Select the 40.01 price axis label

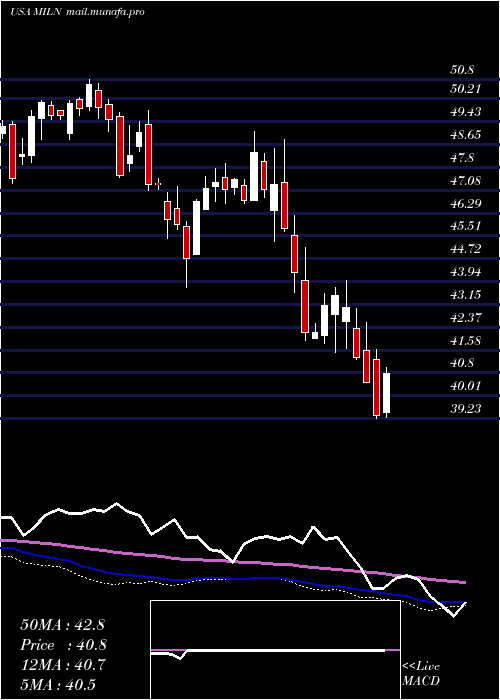(x=466, y=386)
